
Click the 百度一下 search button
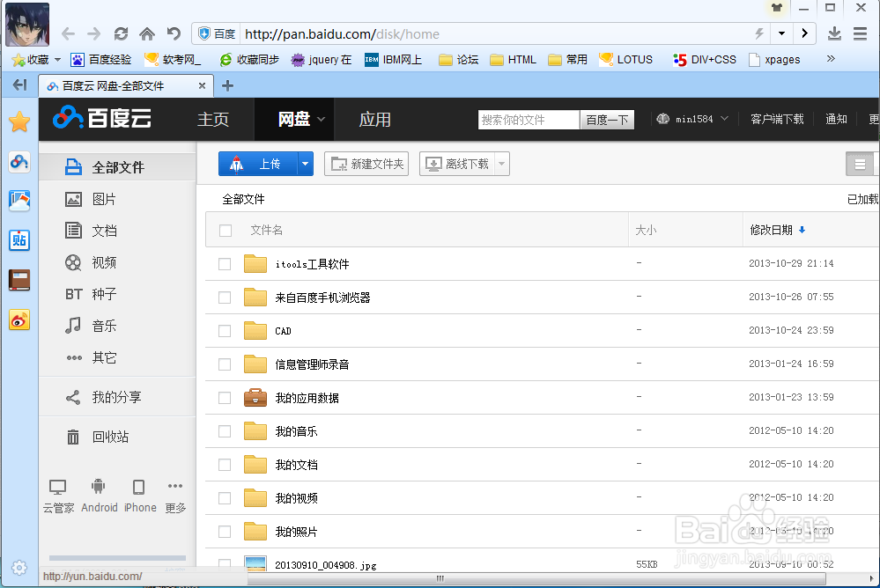(x=607, y=120)
